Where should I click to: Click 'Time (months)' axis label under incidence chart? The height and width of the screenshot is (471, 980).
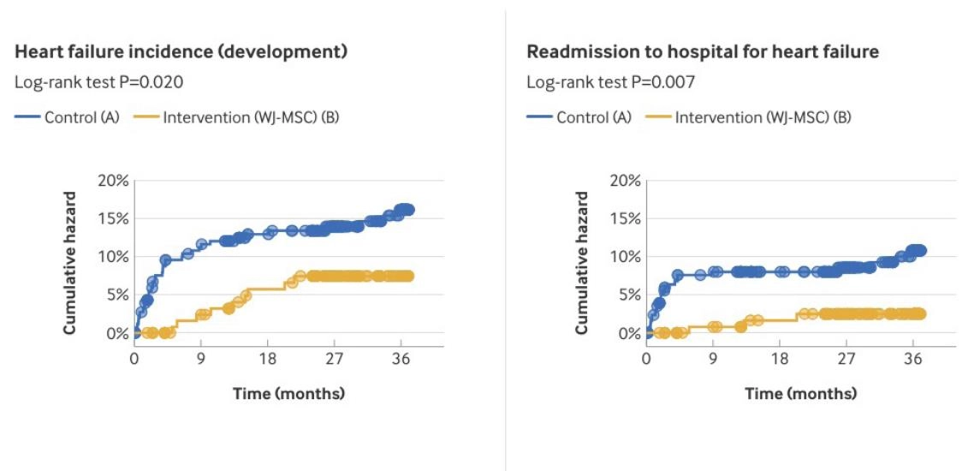[x=289, y=394]
